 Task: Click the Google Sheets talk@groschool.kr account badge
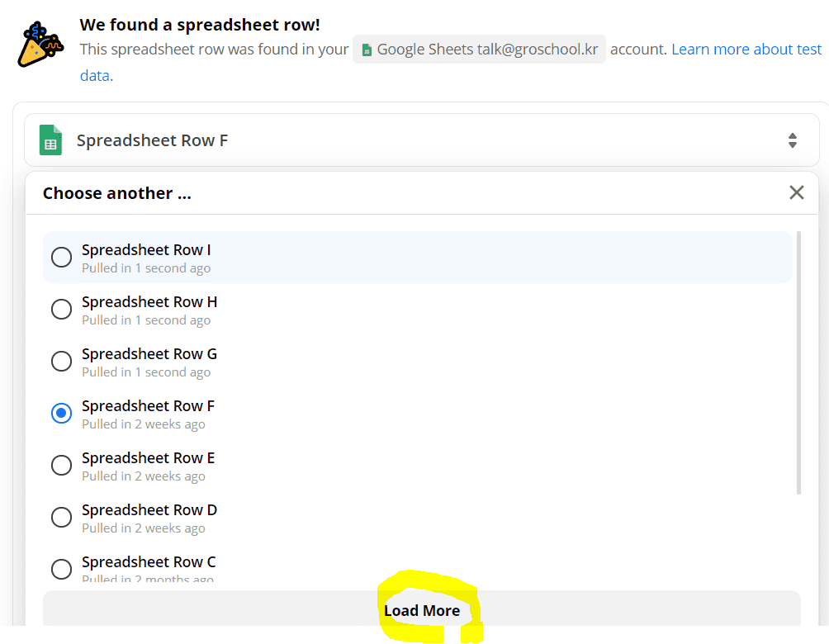[479, 50]
